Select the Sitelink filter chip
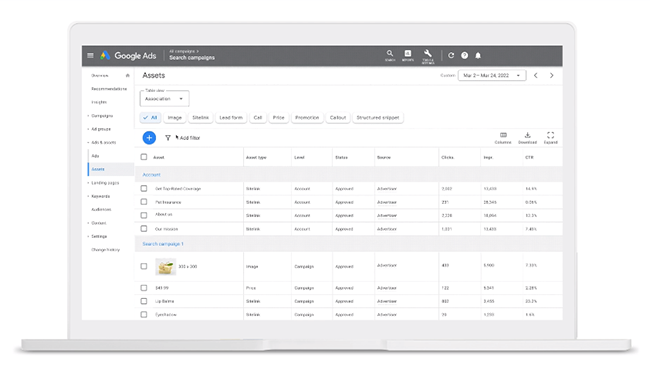Viewport: 650px width, 366px height. pyautogui.click(x=200, y=118)
